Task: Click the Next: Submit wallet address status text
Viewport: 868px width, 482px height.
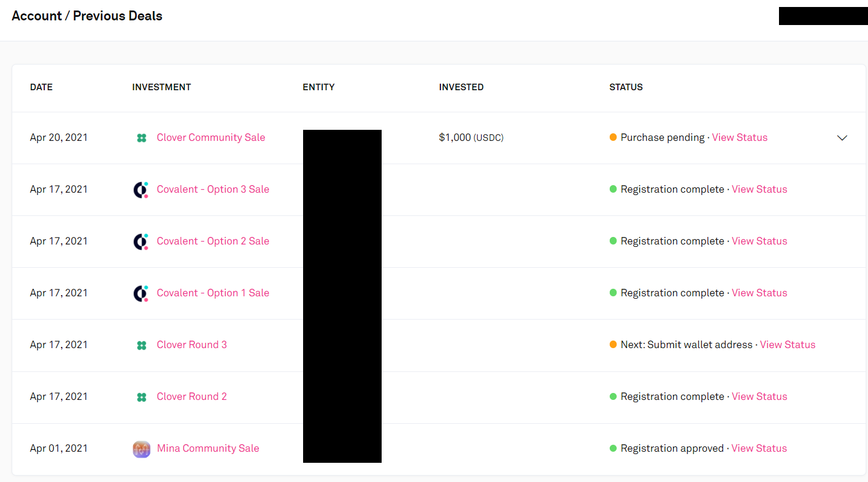Action: tap(686, 345)
